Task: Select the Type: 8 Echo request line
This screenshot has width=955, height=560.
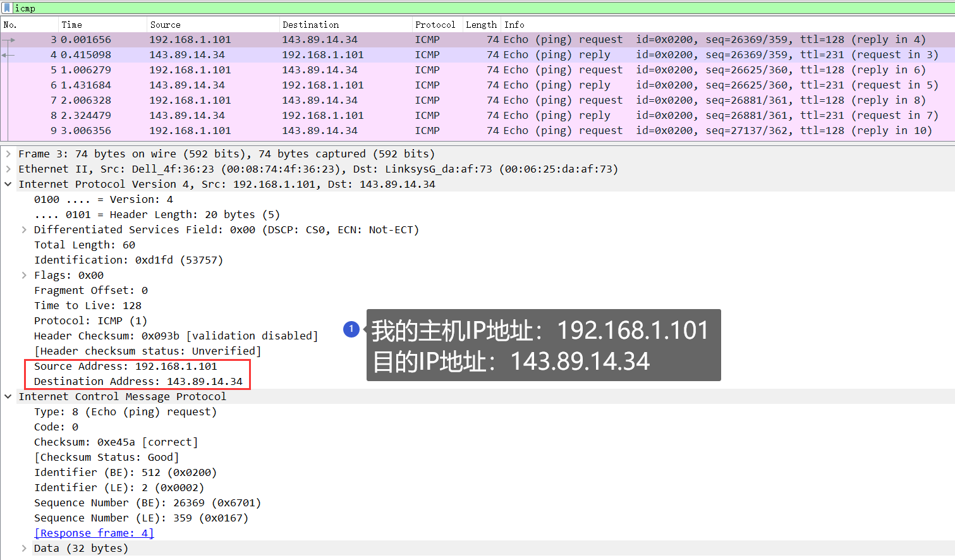Action: click(125, 411)
